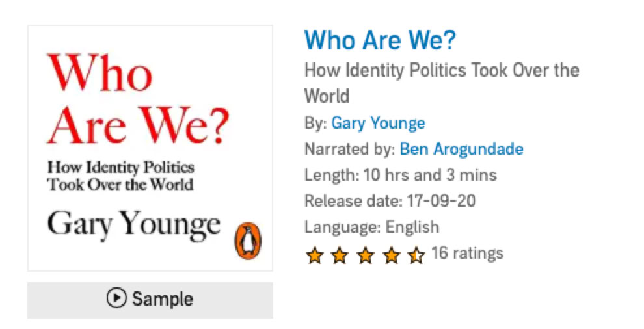The width and height of the screenshot is (644, 329).
Task: Click the first rating star
Action: coord(314,255)
